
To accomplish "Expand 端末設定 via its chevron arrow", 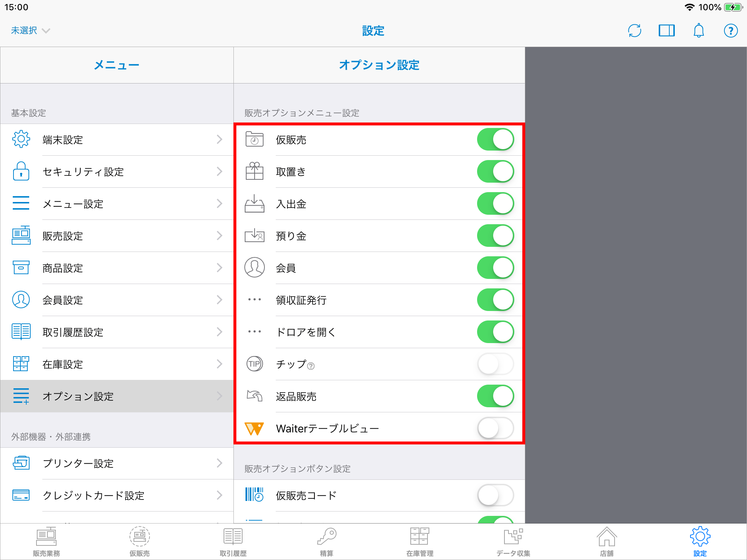I will point(219,140).
